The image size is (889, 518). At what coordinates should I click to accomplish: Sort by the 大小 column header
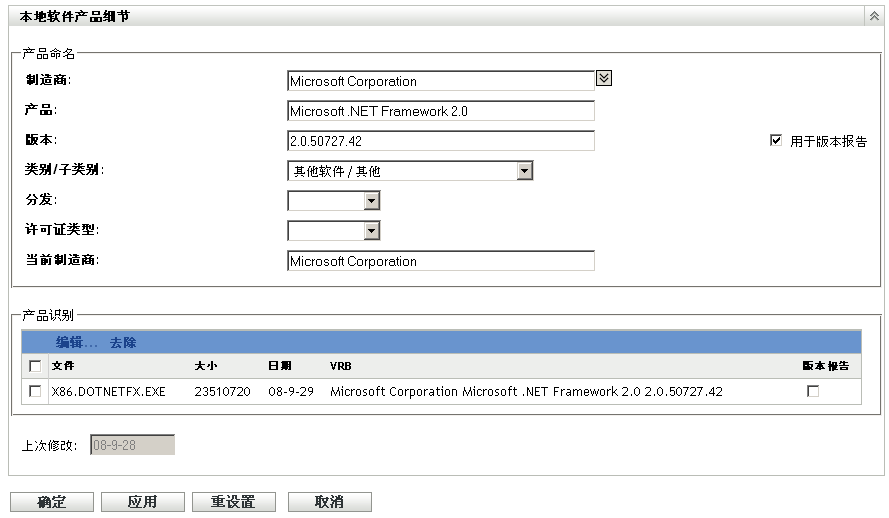[206, 366]
